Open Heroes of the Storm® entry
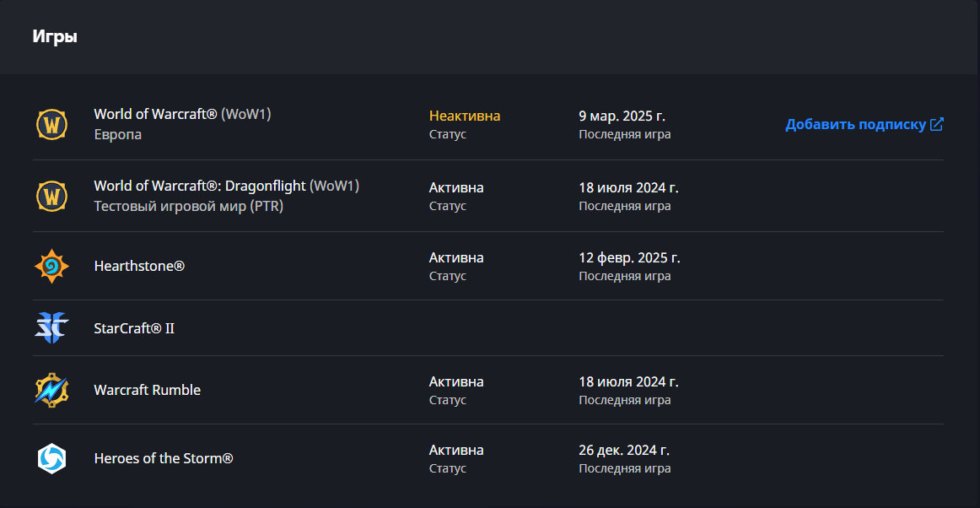 (164, 458)
